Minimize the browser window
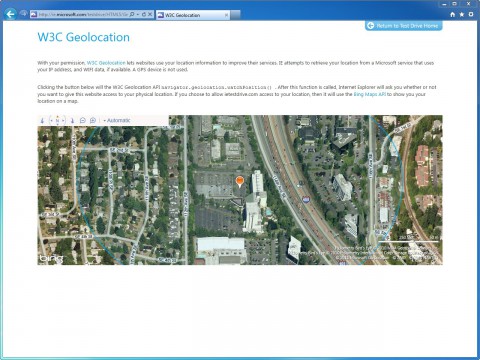480x360 pixels. click(x=444, y=4)
